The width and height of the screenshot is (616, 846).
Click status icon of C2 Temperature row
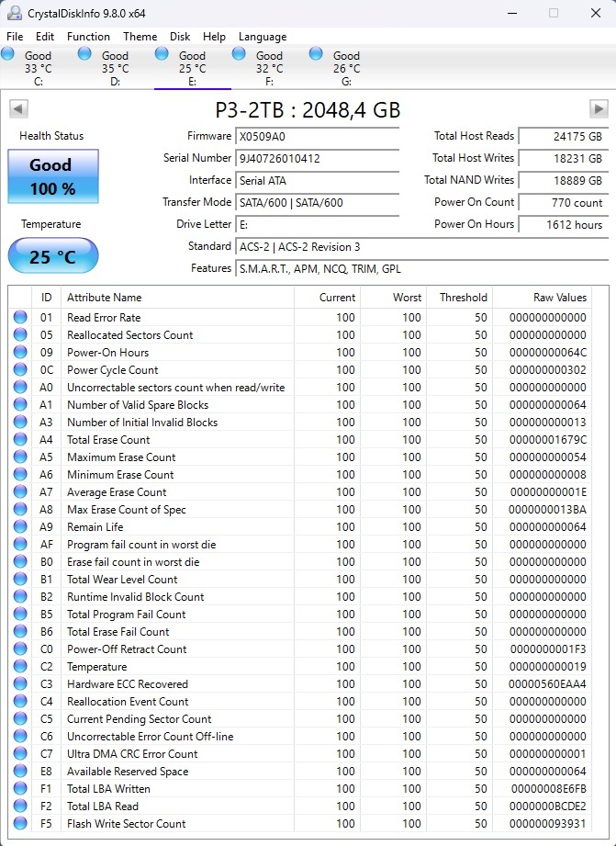(x=20, y=666)
